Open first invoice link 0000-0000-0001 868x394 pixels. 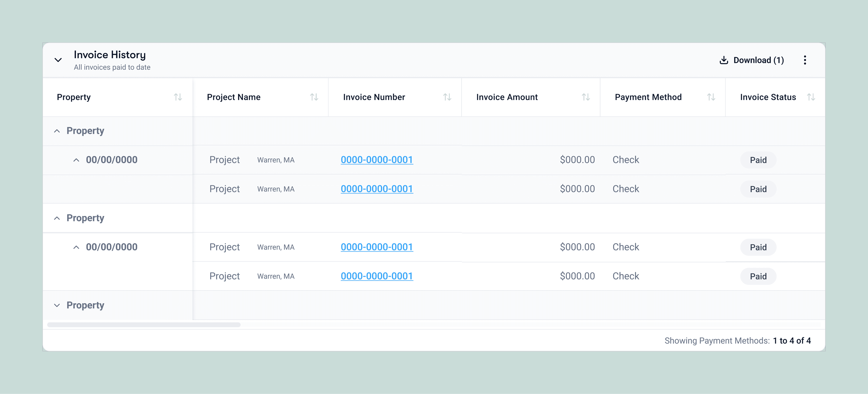click(377, 160)
